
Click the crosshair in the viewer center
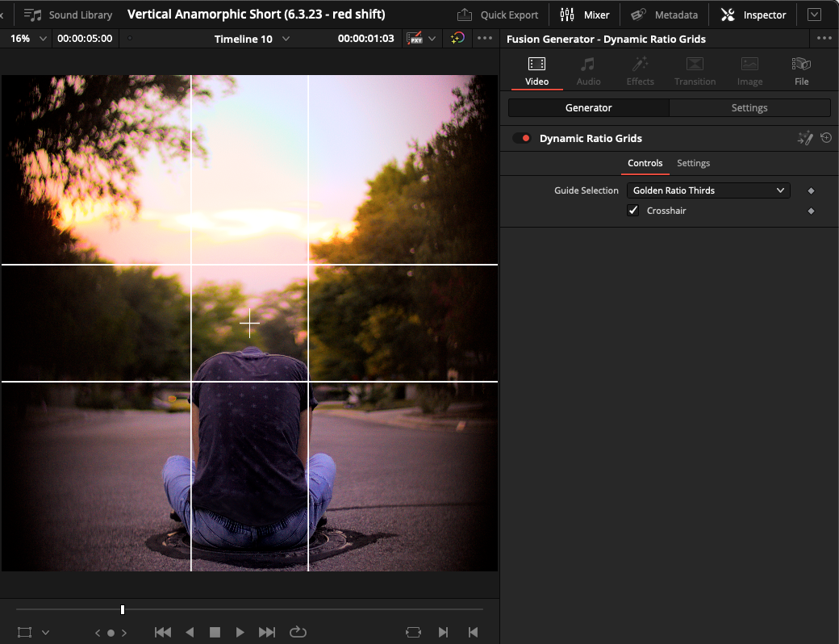tap(249, 323)
